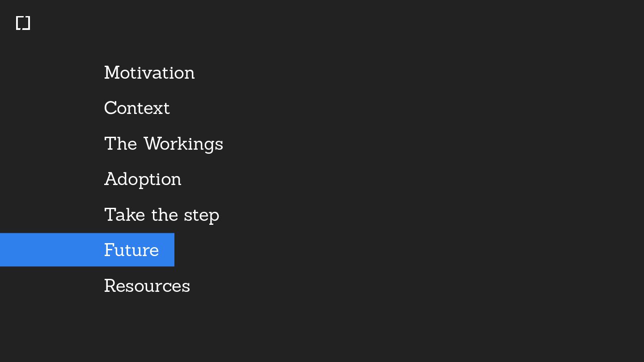Click "The Workings" link
This screenshot has width=644, height=362.
point(164,144)
